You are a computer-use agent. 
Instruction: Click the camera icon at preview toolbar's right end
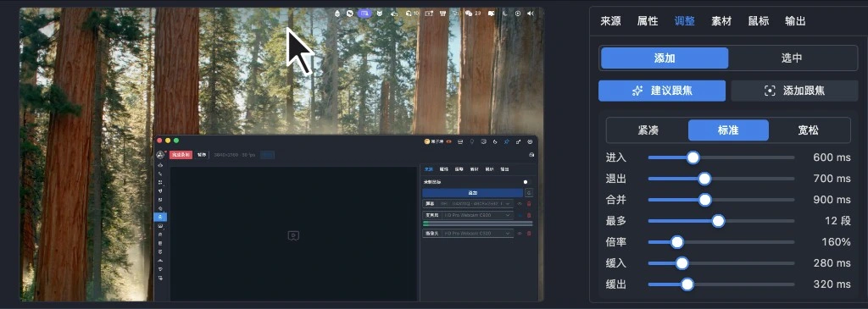(x=531, y=155)
